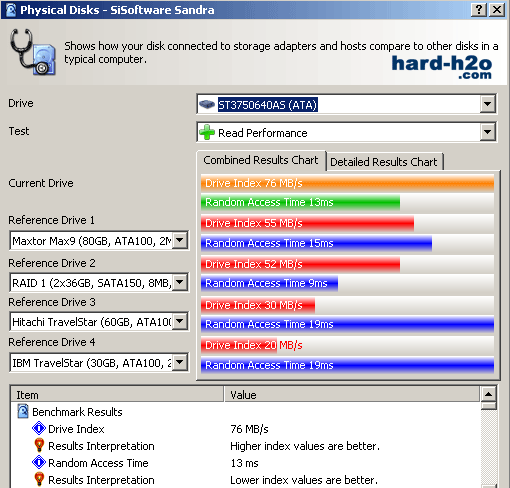Switch to Combined Results Chart tab

(x=261, y=160)
